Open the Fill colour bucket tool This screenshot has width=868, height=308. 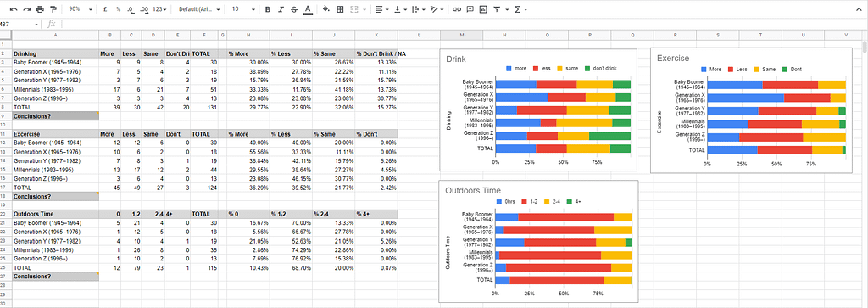325,9
